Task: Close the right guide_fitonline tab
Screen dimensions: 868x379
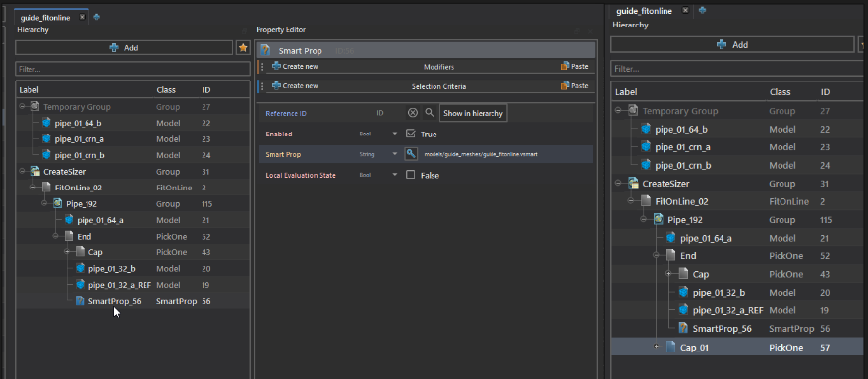Action: (x=685, y=10)
